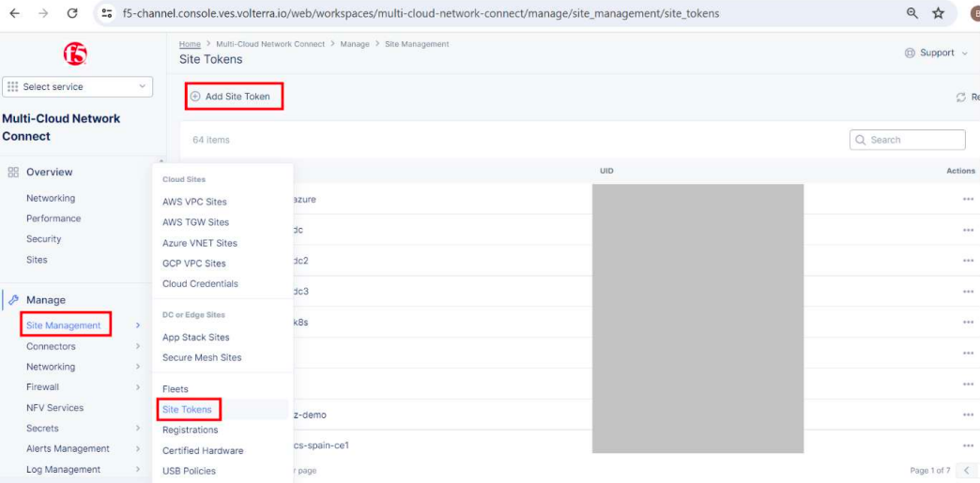Open GCP VPC Sites from flyout menu
This screenshot has height=483, width=980.
(x=194, y=263)
